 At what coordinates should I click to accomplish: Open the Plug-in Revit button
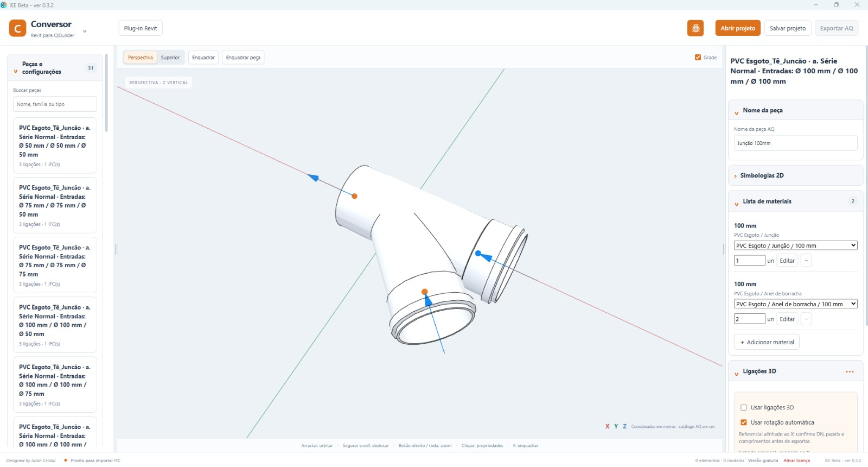[x=141, y=28]
